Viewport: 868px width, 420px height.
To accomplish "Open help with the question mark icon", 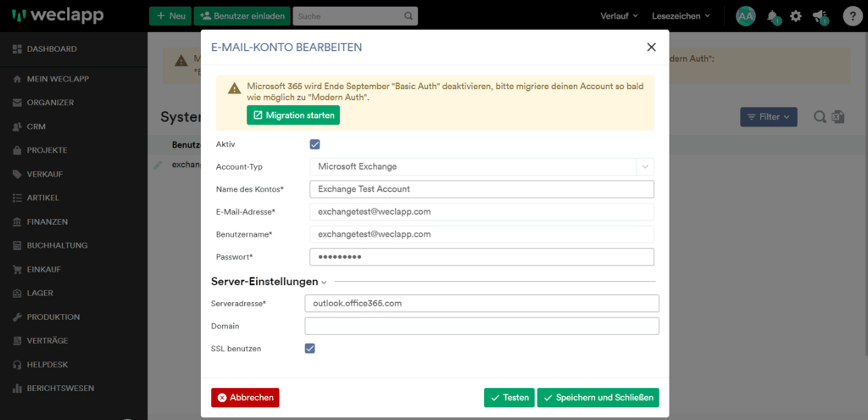I will pyautogui.click(x=852, y=16).
